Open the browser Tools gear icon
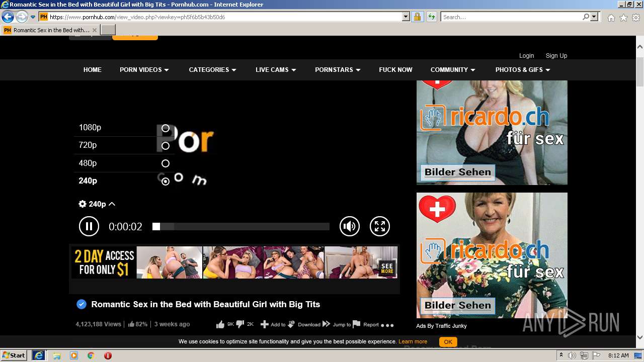Image resolution: width=644 pixels, height=362 pixels. click(x=636, y=18)
